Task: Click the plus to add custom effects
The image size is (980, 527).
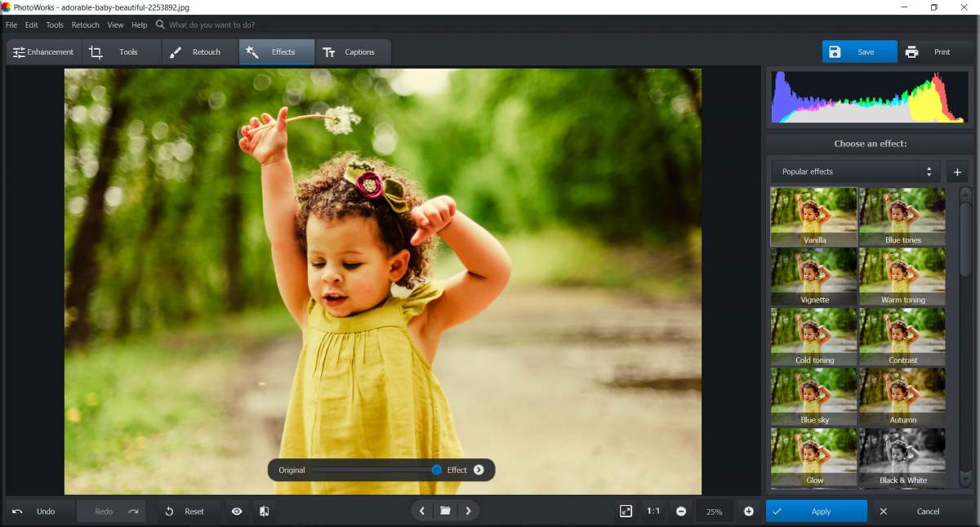Action: pos(957,172)
